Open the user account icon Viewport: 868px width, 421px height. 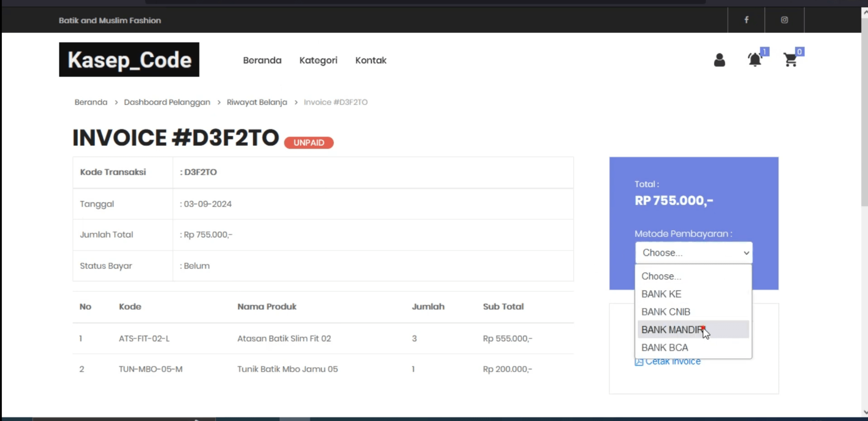coord(719,60)
